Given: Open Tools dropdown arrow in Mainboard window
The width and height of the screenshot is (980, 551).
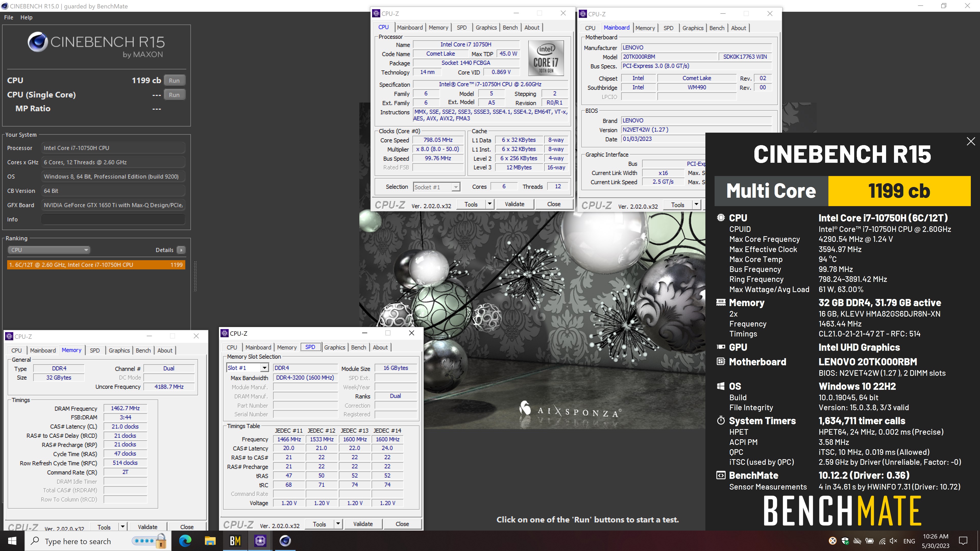Looking at the screenshot, I should coord(696,205).
